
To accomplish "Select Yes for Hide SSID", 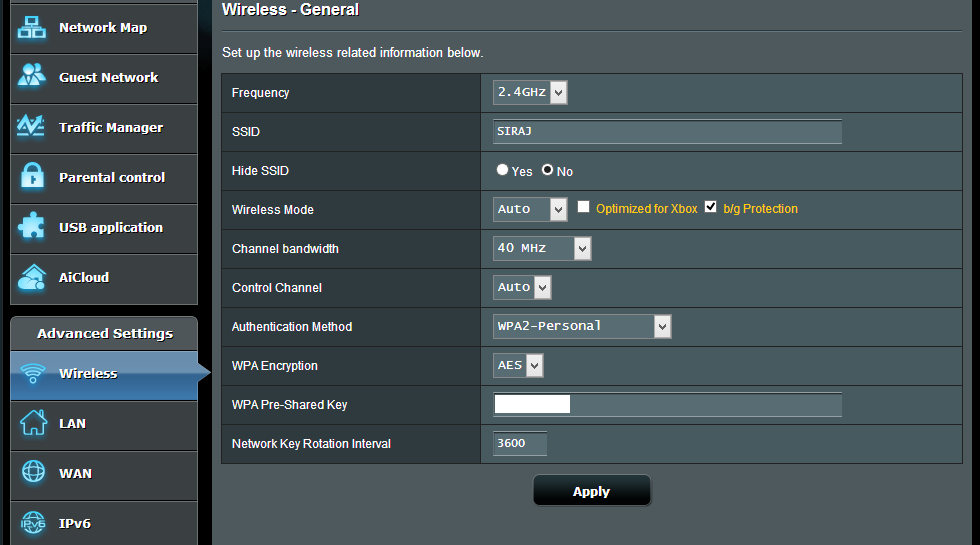I will (502, 169).
